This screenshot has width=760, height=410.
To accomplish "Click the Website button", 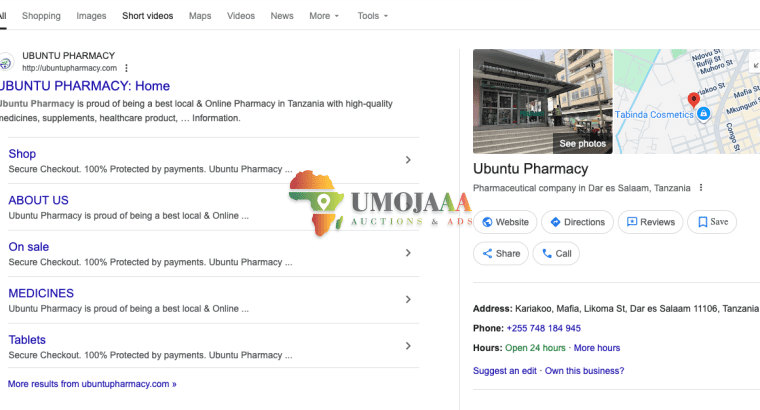I will coord(505,222).
